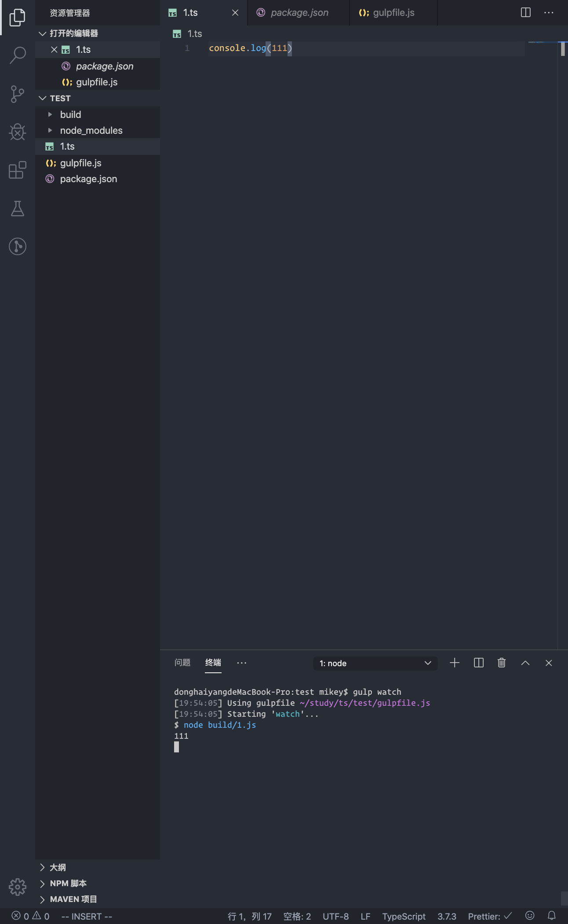Image resolution: width=568 pixels, height=924 pixels.
Task: Click the -- INSERT -- vim mode indicator
Action: click(x=87, y=916)
